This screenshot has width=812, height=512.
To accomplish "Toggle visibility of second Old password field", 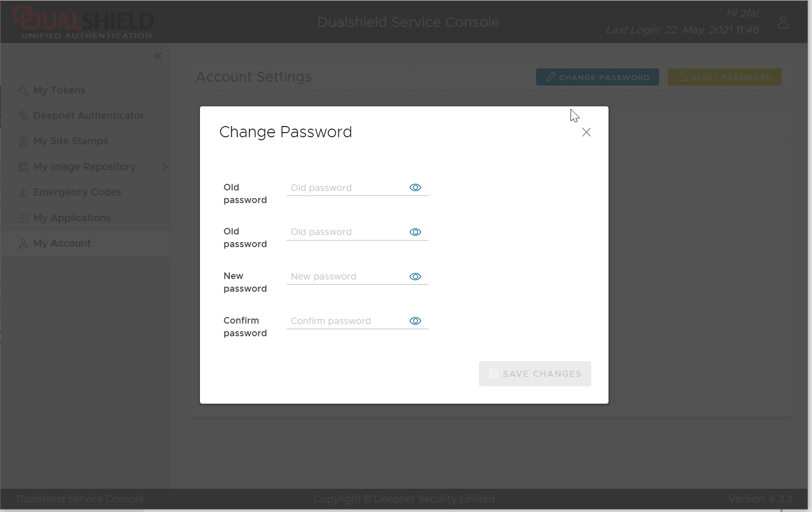I will click(415, 232).
